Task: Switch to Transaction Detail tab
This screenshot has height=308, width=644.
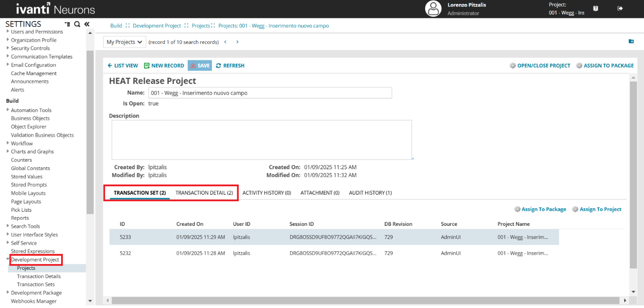Action: point(204,193)
